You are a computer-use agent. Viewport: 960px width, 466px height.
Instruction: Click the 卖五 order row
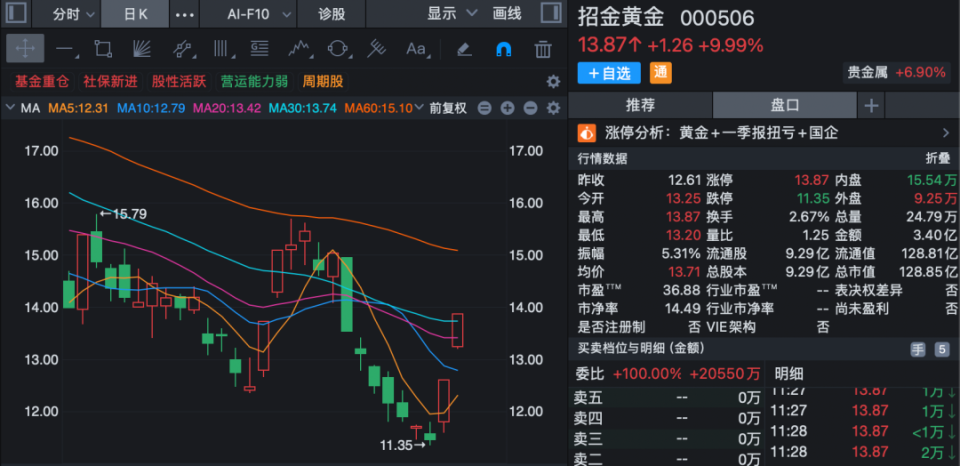point(666,398)
